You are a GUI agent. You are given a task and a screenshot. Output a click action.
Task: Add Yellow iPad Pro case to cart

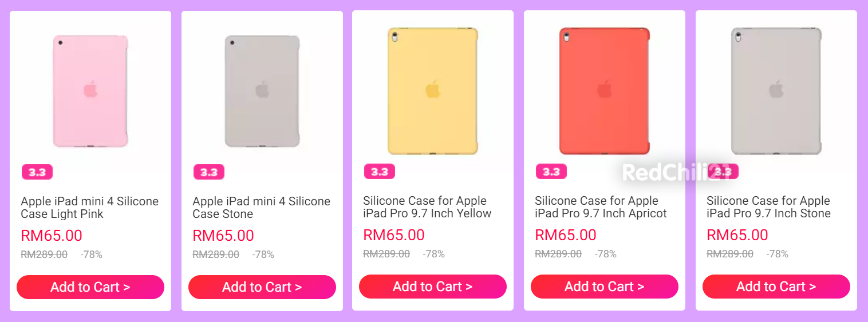pyautogui.click(x=433, y=287)
